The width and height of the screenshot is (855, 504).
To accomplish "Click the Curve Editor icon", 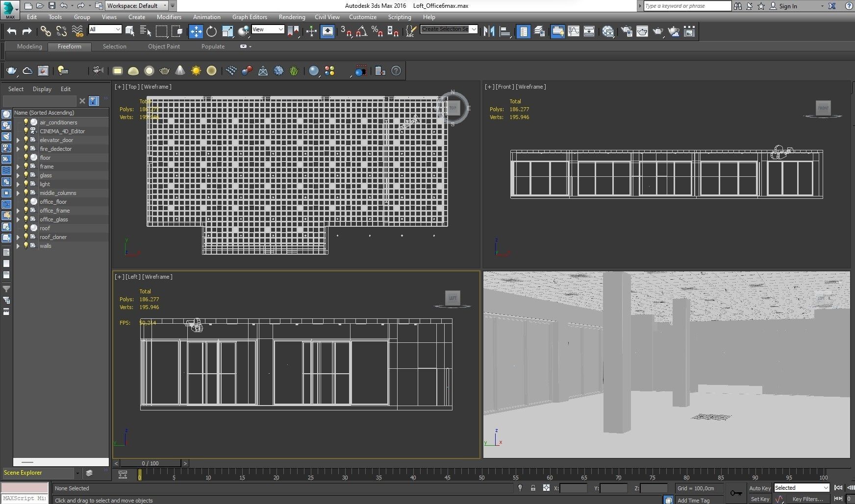I will (573, 31).
